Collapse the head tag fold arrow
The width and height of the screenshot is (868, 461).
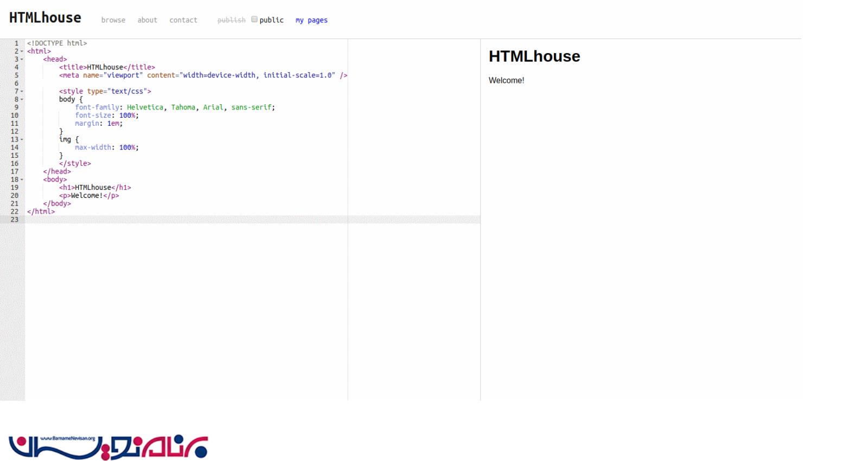click(22, 60)
